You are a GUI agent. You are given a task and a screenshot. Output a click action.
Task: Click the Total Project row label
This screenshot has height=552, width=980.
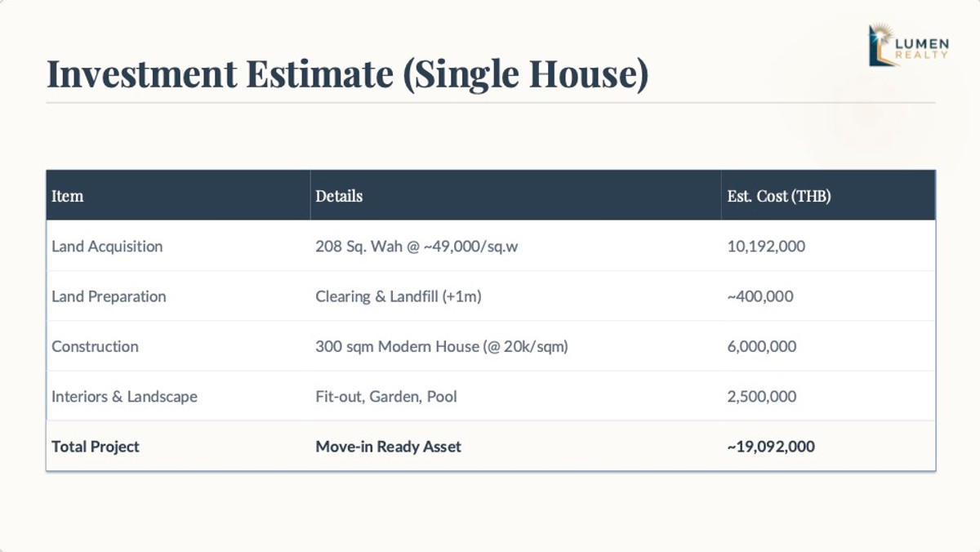(96, 447)
